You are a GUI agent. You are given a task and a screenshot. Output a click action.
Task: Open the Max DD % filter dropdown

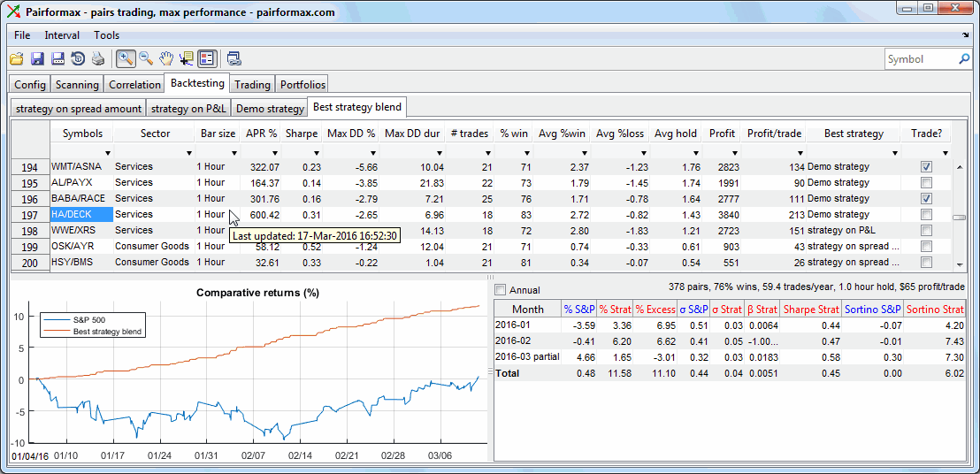(x=374, y=153)
